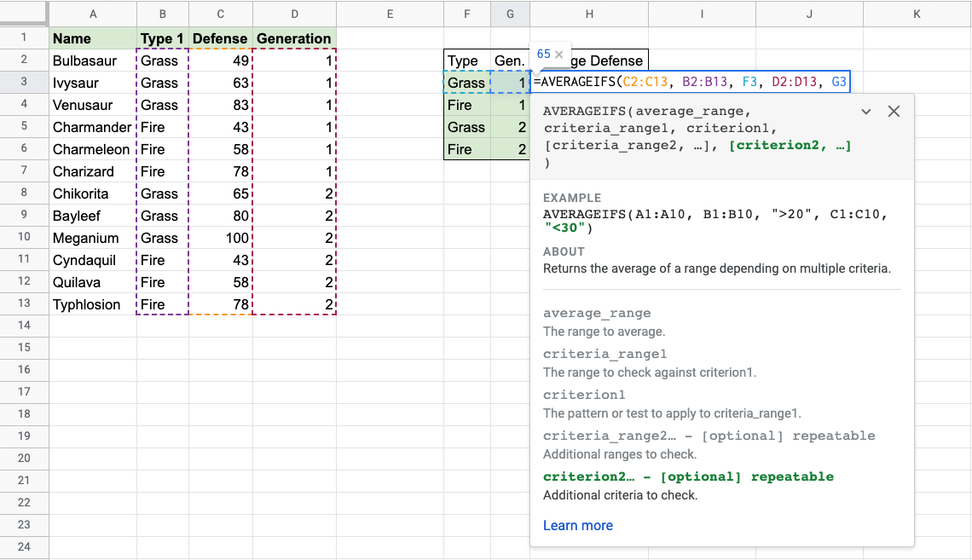Select column K header
This screenshot has height=560, width=972.
(x=916, y=14)
